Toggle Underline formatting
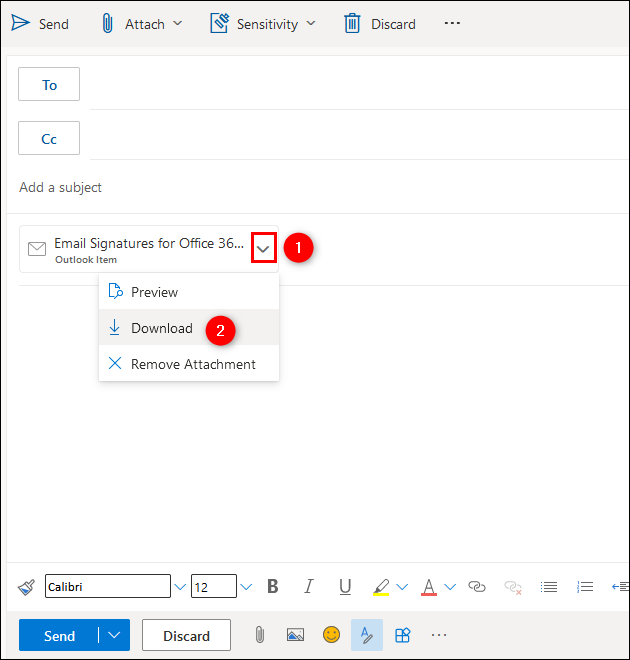The width and height of the screenshot is (630, 660). click(345, 586)
